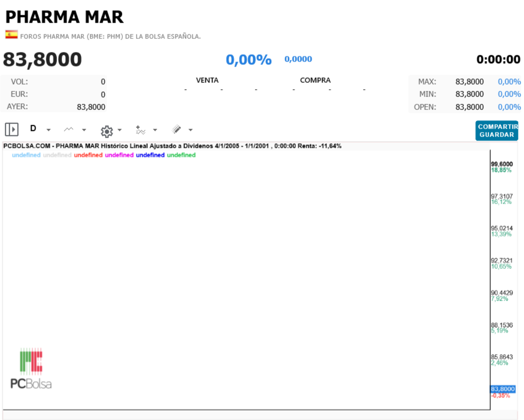Click the 97,3107 price axis label

click(501, 196)
